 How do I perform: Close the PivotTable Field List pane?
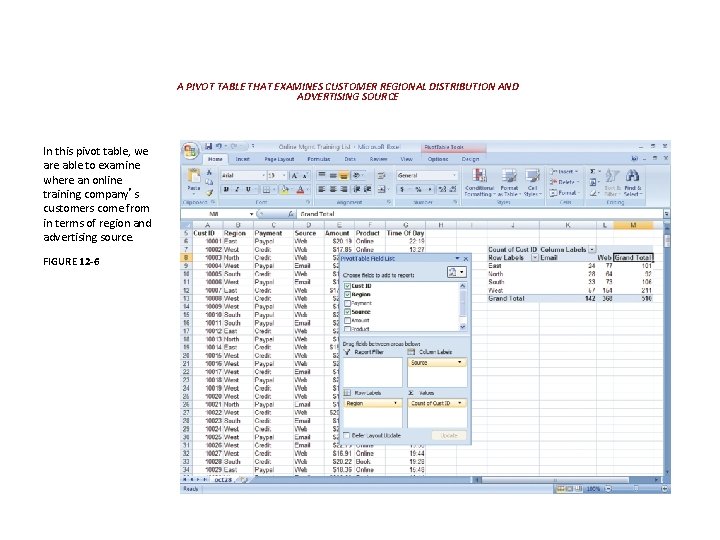(x=466, y=259)
